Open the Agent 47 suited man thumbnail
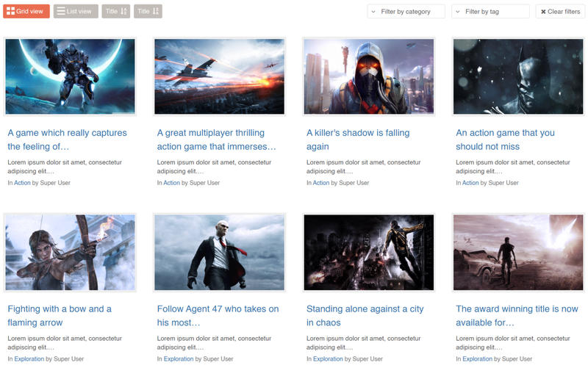Screen dimensions: 588x379 pos(219,252)
